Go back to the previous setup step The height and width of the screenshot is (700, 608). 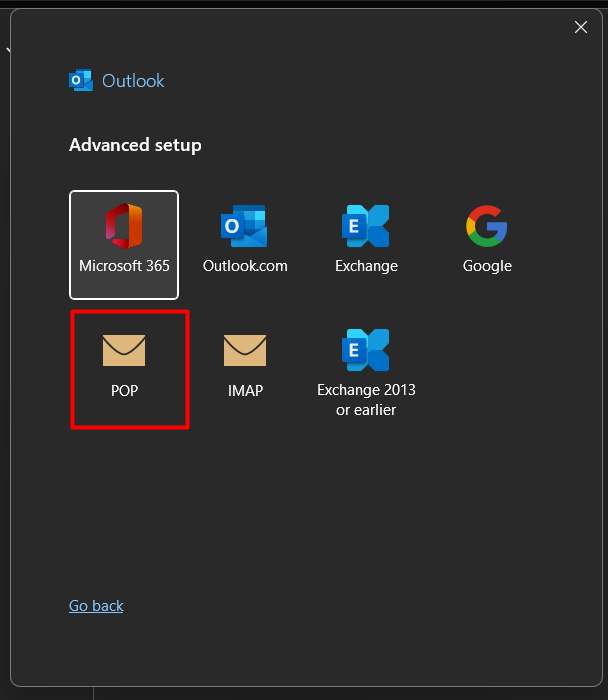(x=96, y=605)
